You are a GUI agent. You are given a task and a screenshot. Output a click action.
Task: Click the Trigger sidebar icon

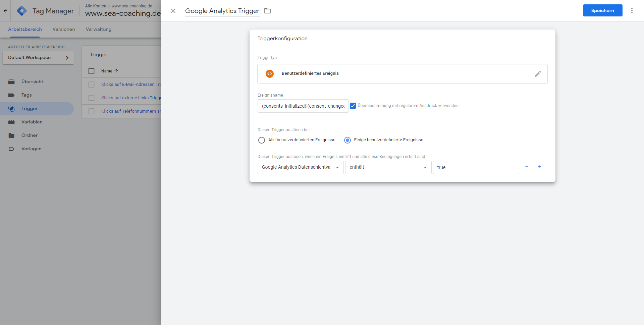pos(11,109)
